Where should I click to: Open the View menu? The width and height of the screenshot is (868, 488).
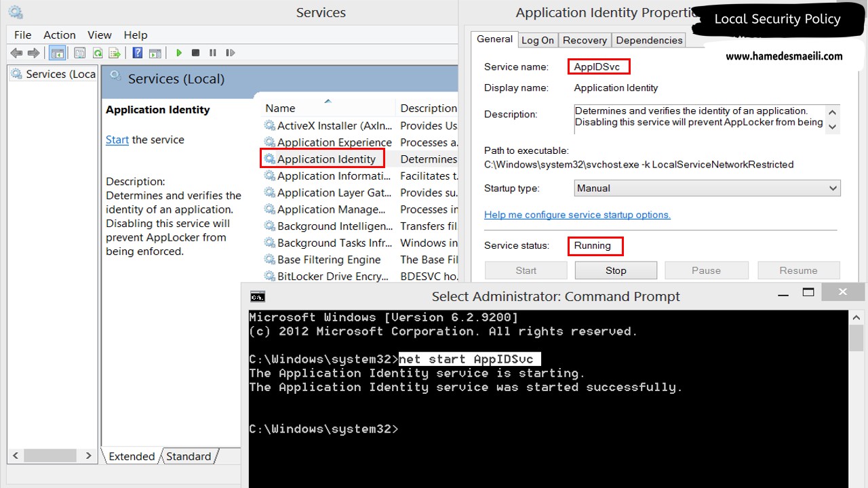(x=100, y=35)
